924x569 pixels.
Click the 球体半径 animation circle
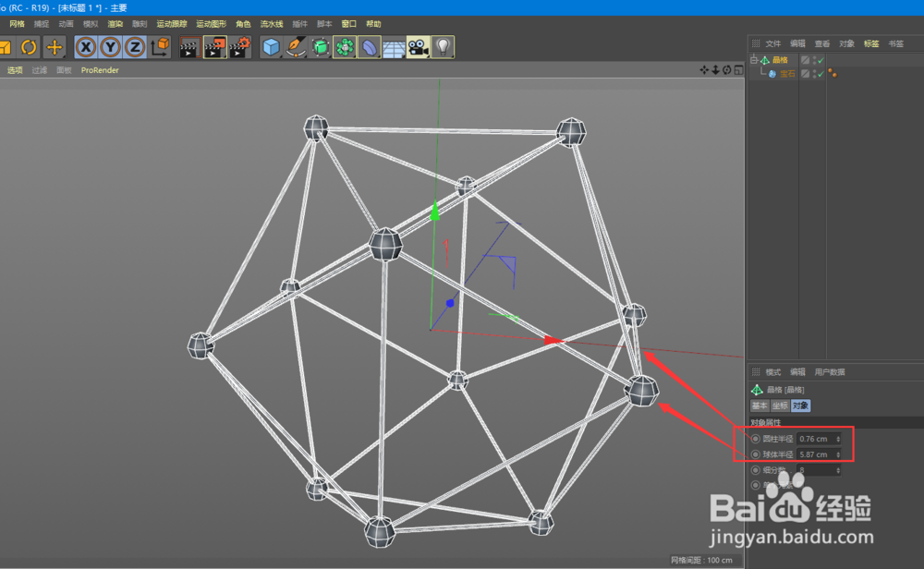[x=756, y=454]
